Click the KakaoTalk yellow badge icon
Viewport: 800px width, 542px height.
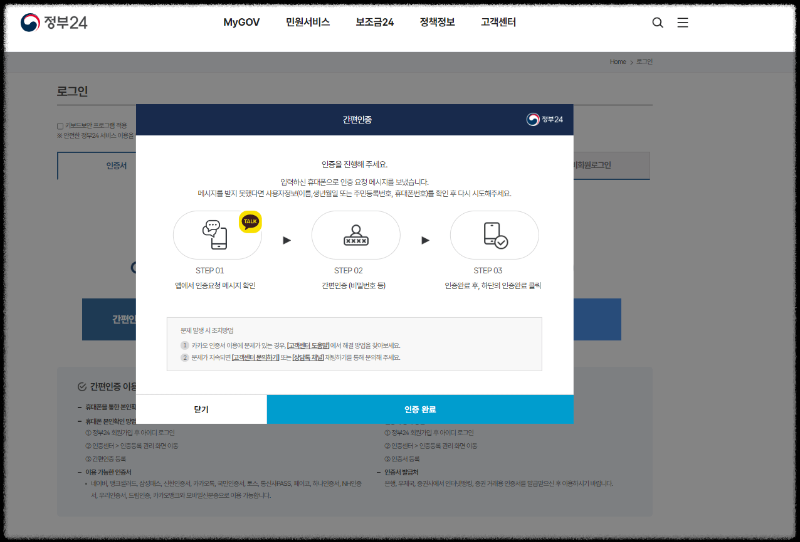(250, 221)
